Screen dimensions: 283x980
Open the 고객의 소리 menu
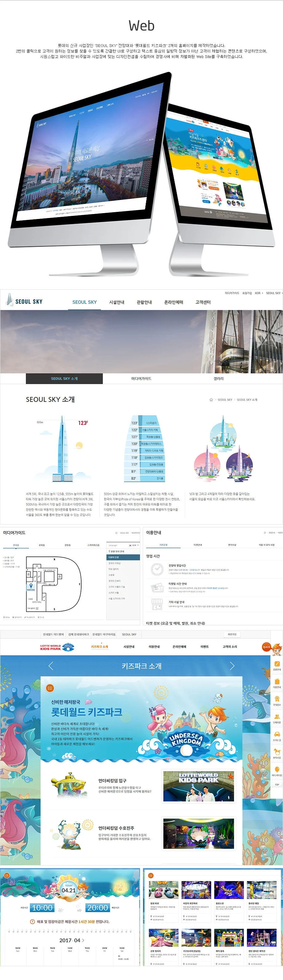(230, 647)
